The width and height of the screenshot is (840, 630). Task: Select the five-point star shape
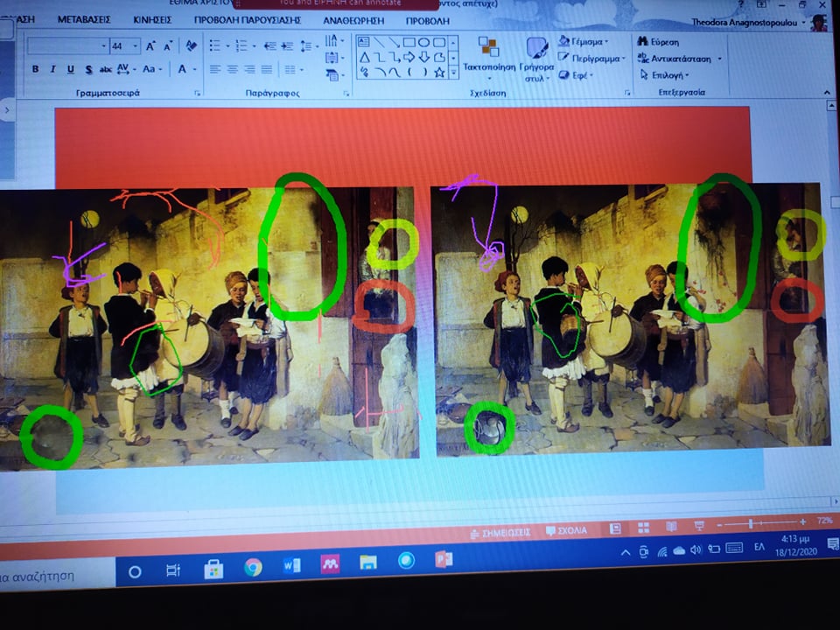point(439,73)
